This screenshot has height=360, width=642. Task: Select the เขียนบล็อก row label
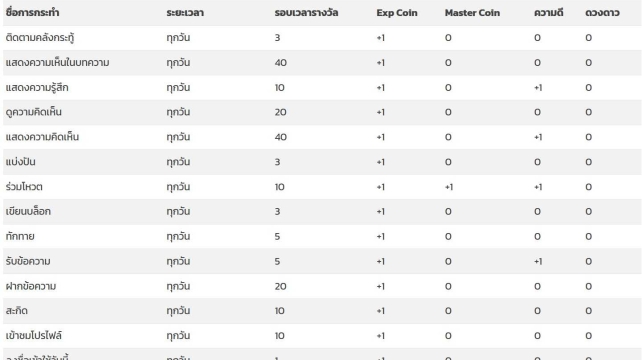tap(28, 211)
